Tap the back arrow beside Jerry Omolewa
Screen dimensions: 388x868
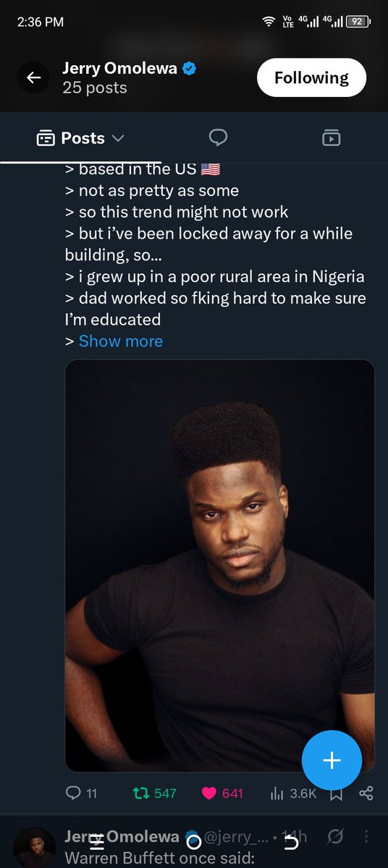[x=34, y=78]
